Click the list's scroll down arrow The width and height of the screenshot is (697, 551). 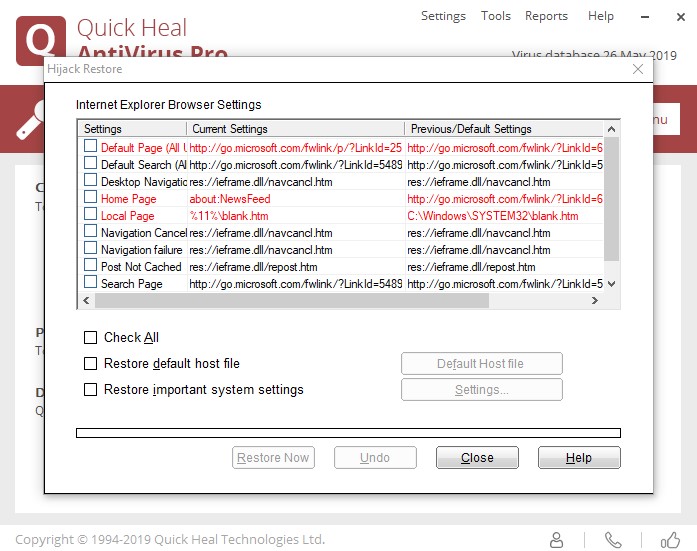(x=611, y=284)
